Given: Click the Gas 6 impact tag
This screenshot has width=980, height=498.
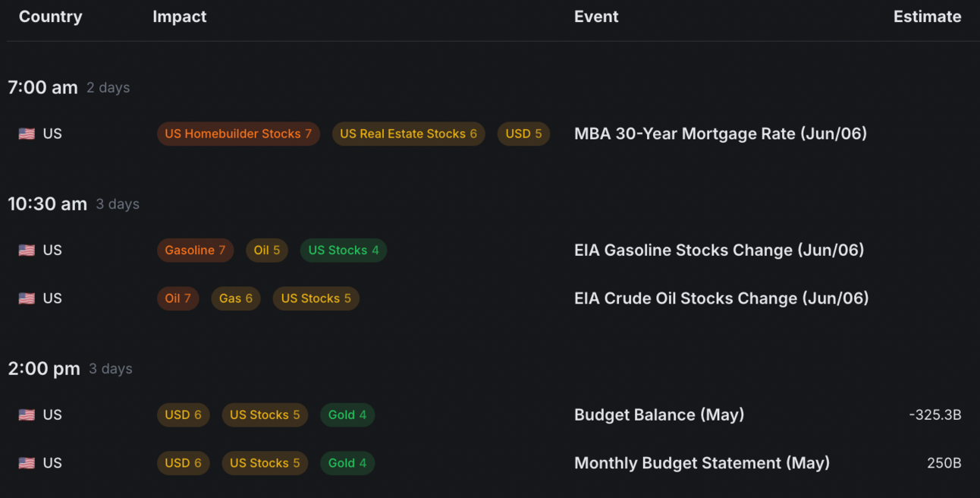Looking at the screenshot, I should point(235,299).
